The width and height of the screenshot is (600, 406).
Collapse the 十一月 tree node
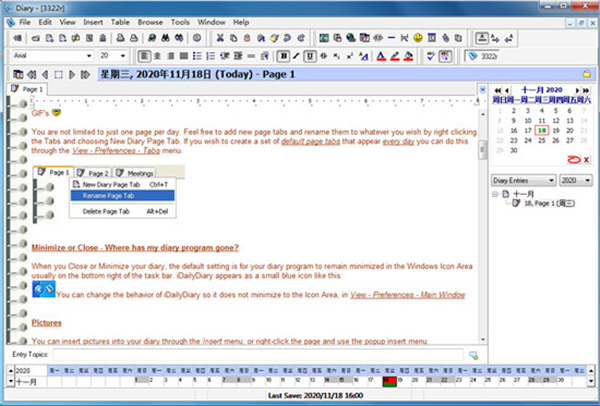pos(498,194)
